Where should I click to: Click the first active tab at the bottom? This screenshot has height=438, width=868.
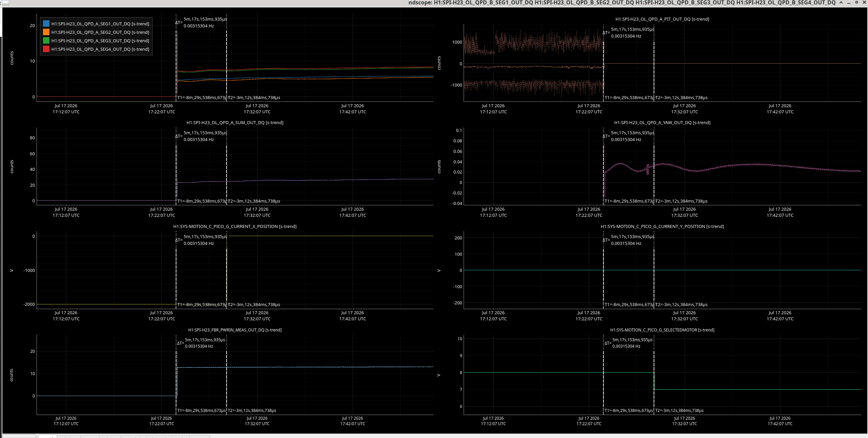[x=47, y=436]
